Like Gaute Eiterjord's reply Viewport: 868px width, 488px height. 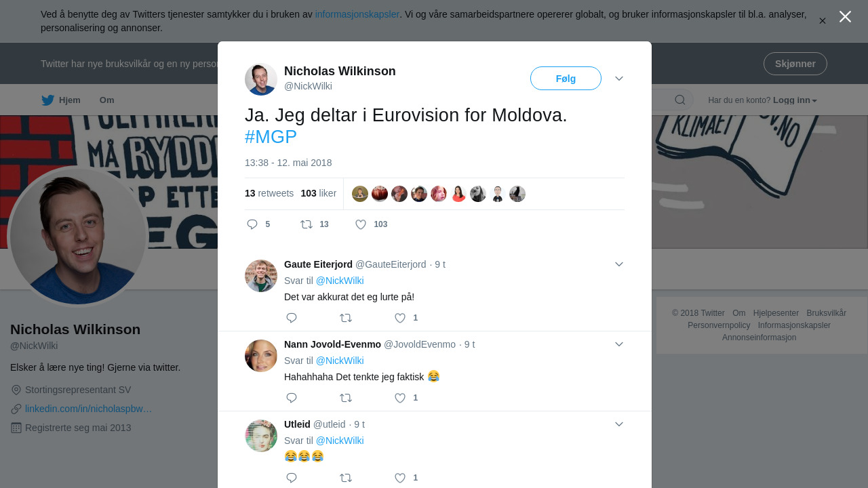coord(400,318)
